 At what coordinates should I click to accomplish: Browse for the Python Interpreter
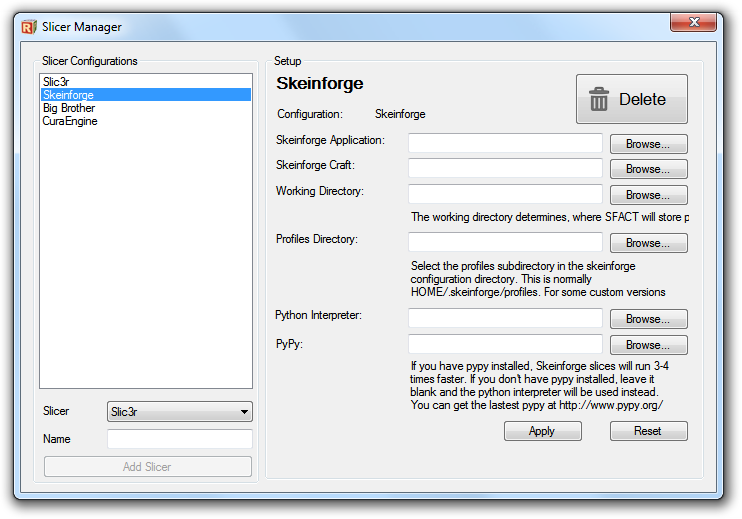[648, 319]
